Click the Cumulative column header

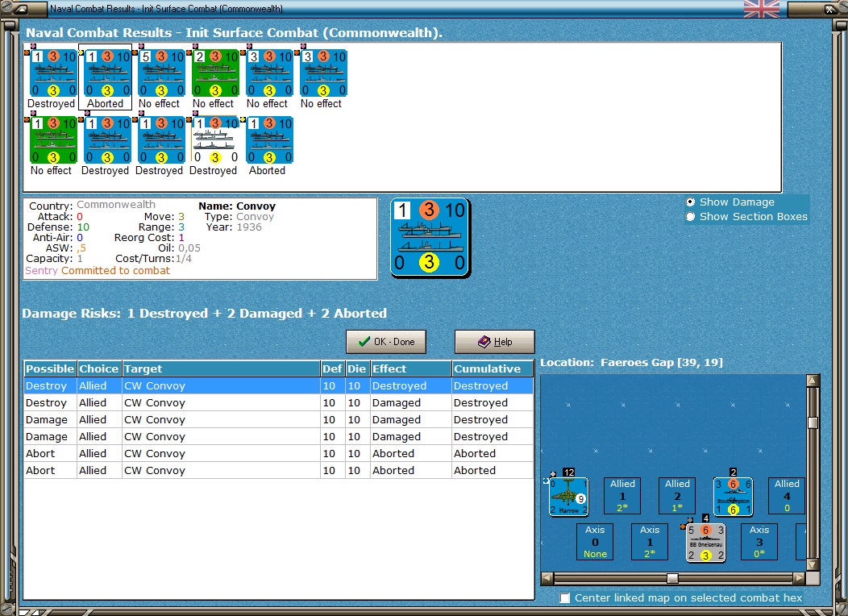(x=493, y=368)
